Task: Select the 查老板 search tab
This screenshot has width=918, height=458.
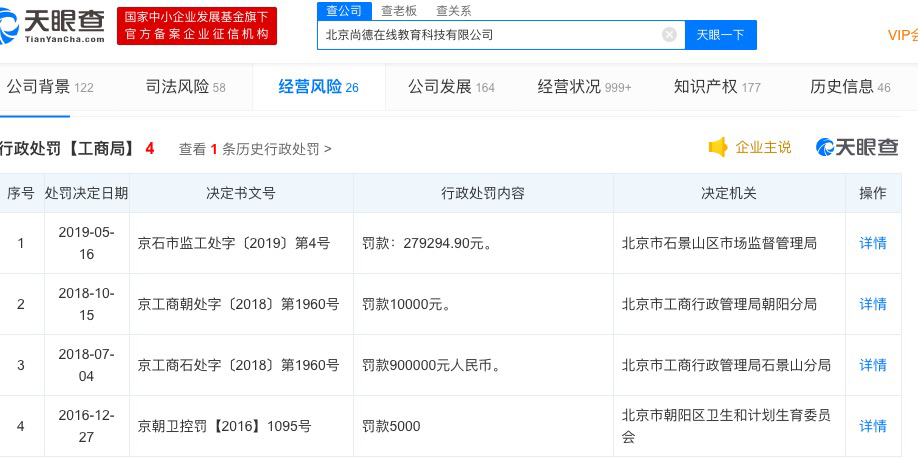Action: coord(399,11)
